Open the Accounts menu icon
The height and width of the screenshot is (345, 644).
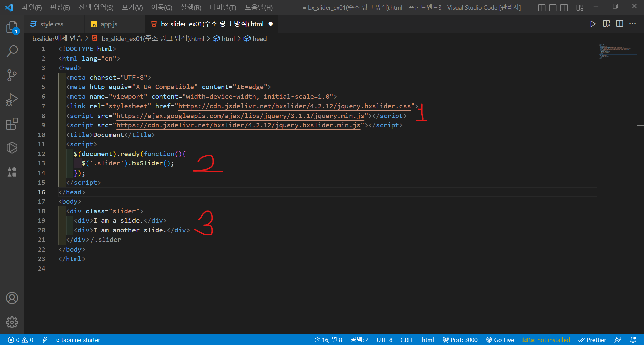click(12, 298)
